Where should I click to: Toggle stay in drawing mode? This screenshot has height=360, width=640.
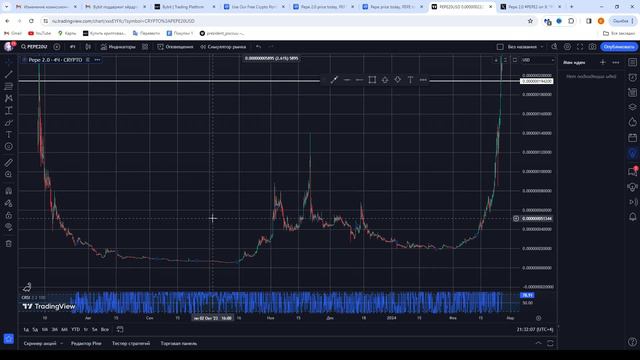[x=9, y=203]
